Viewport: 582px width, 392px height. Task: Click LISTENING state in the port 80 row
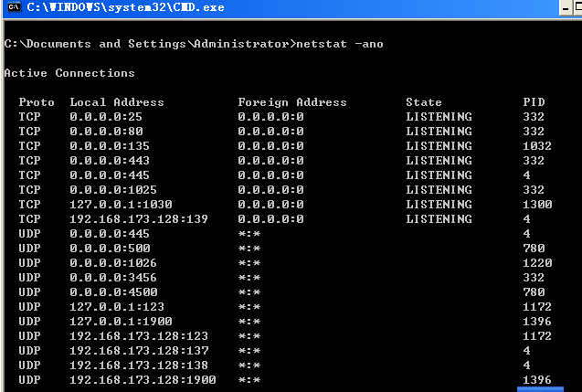coord(439,131)
